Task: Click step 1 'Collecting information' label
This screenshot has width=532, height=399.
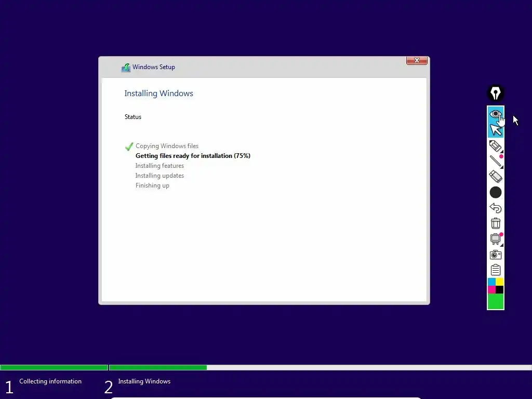Action: tap(50, 381)
